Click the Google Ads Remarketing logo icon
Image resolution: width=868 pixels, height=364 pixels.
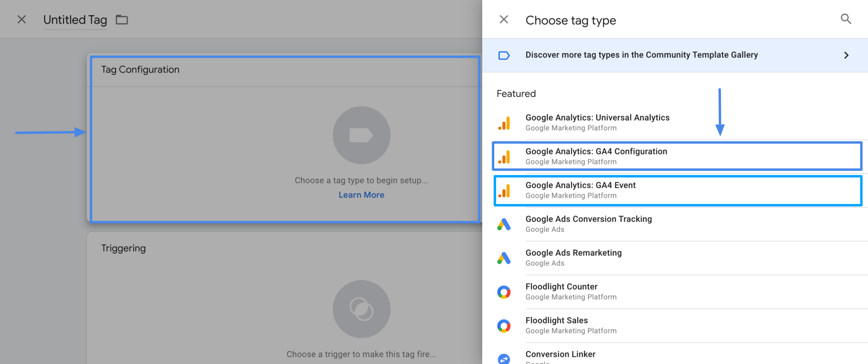point(504,258)
